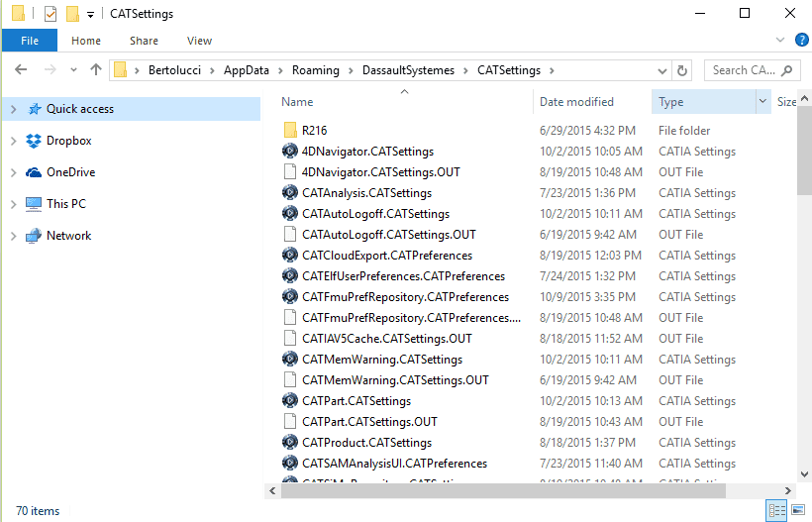Open the File menu tab
The height and width of the screenshot is (522, 812).
30,41
